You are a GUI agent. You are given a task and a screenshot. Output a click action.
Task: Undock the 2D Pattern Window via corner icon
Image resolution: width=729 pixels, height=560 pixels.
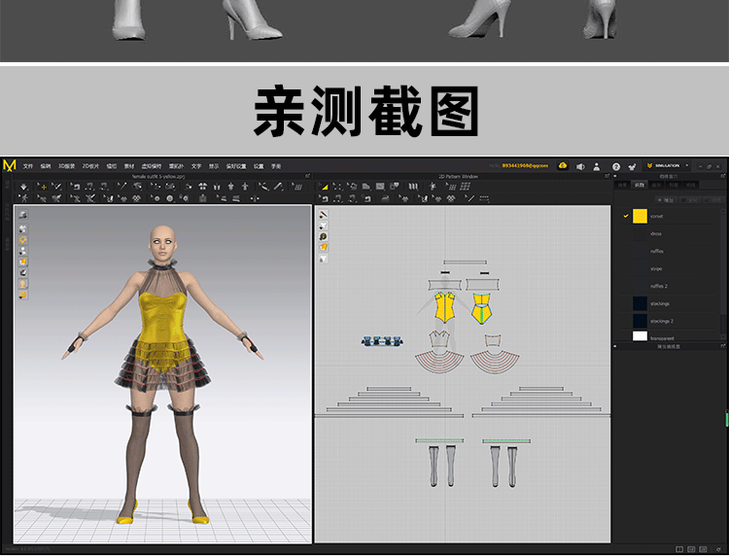[x=607, y=176]
